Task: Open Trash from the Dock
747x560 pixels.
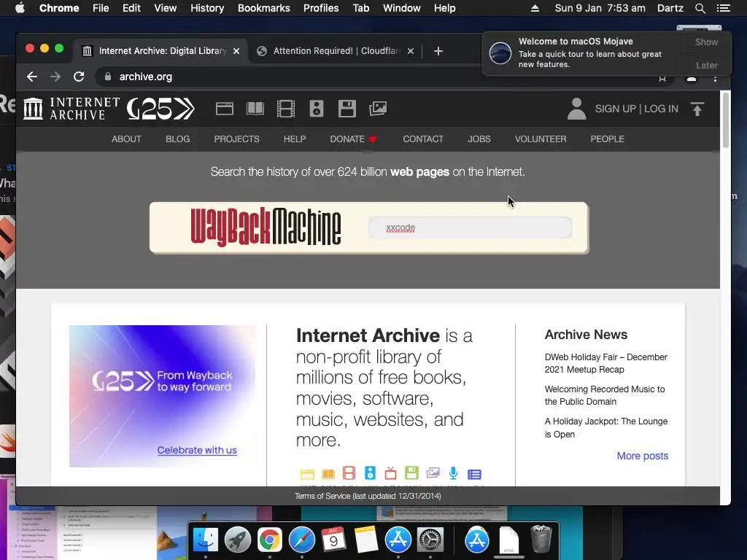Action: pos(541,539)
